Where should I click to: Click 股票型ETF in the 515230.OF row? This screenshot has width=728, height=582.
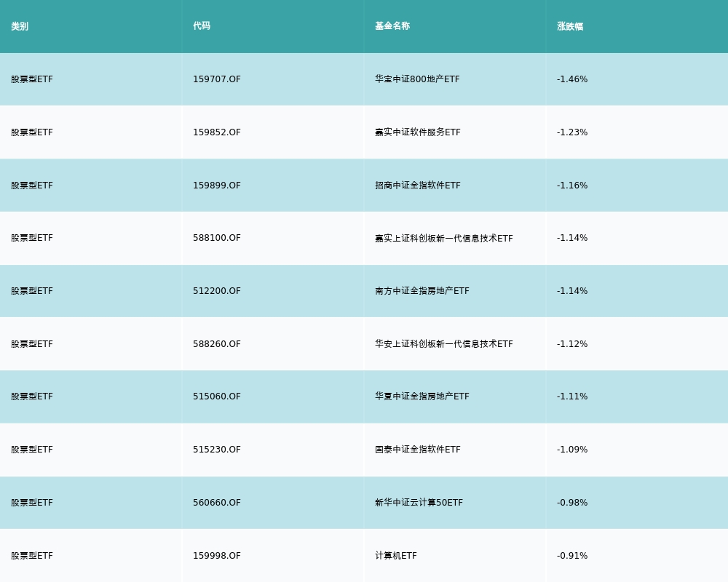(32, 450)
